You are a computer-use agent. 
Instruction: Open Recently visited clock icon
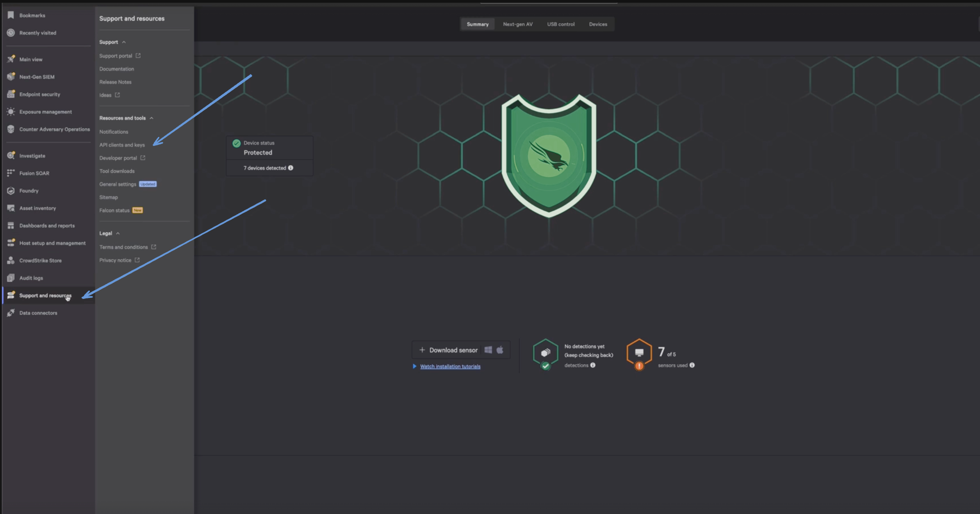pos(11,33)
